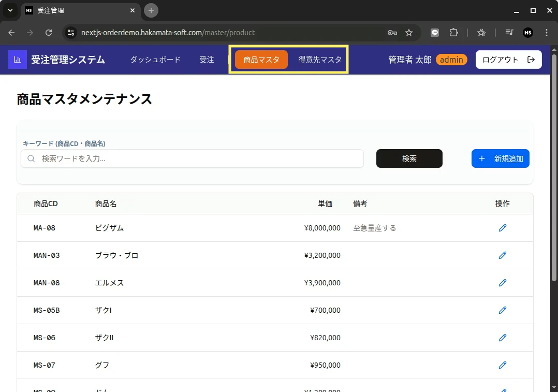Viewport: 558px width, 392px height.
Task: Bookmark this page with the star icon
Action: click(x=409, y=33)
